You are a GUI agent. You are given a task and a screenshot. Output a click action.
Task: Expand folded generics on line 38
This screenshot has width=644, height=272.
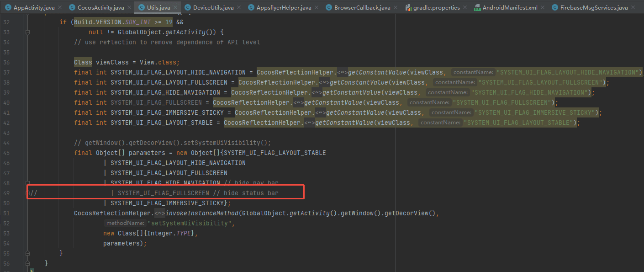coord(324,82)
